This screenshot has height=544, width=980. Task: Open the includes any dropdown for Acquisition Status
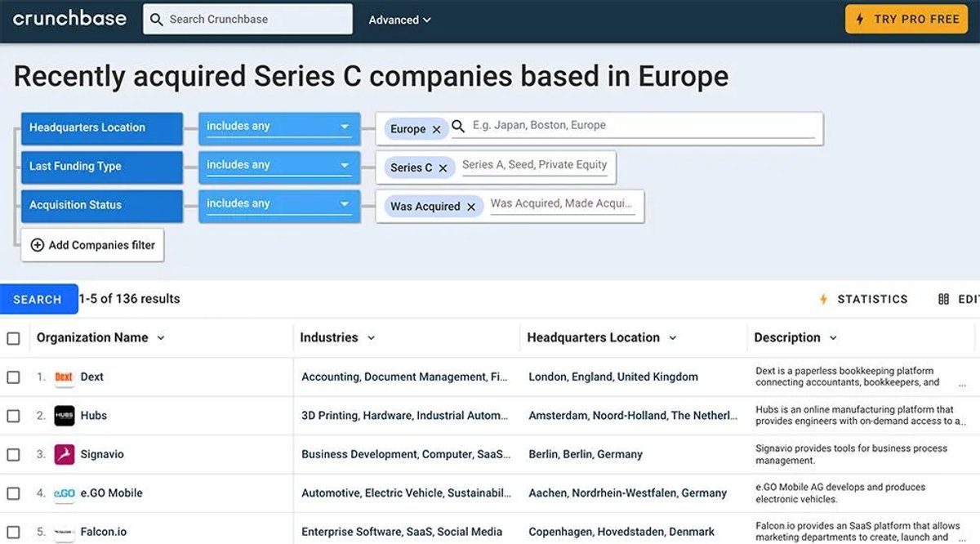pos(278,205)
